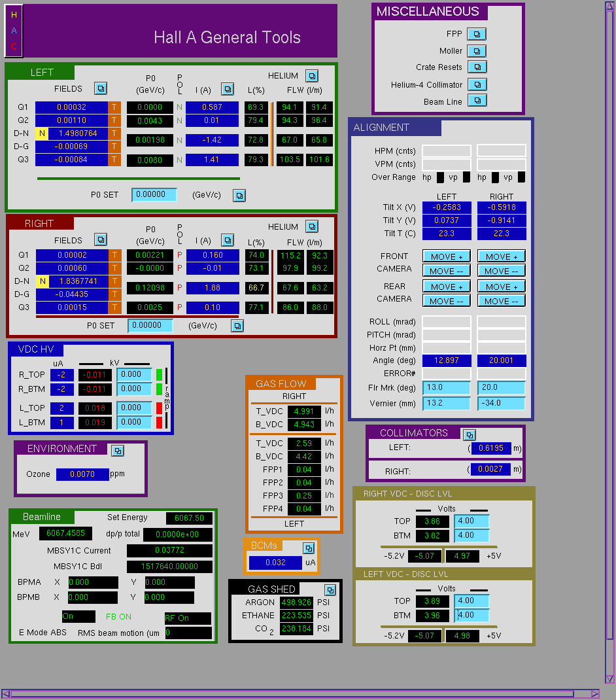Select L_BTM VDC HV kV setpoint field
This screenshot has width=616, height=700.
134,422
